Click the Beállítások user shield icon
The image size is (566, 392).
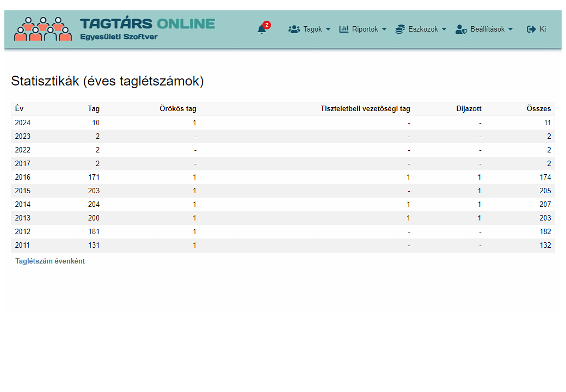[461, 29]
